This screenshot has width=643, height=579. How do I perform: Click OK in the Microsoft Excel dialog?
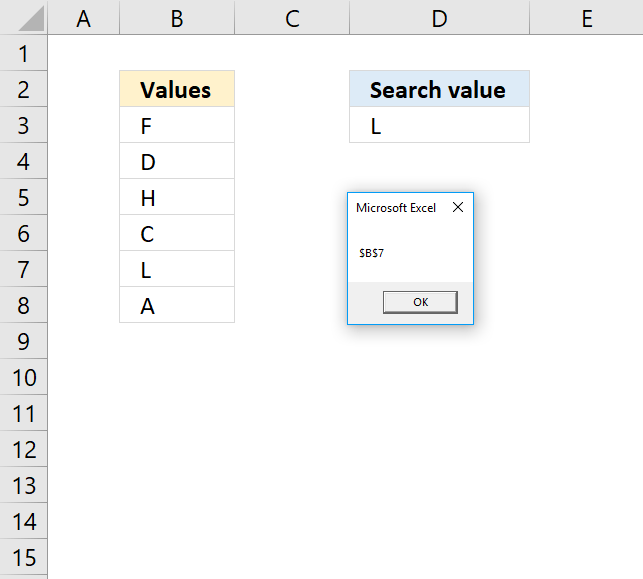[420, 302]
